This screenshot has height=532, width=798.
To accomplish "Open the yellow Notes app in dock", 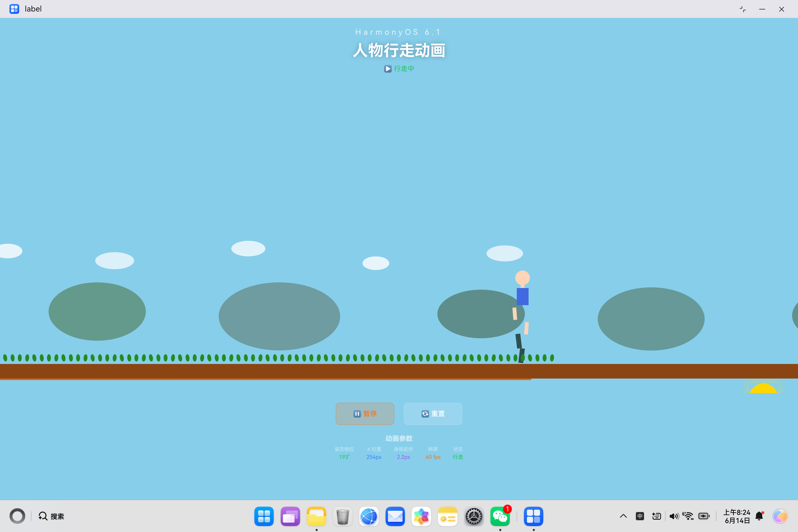I will (x=448, y=516).
